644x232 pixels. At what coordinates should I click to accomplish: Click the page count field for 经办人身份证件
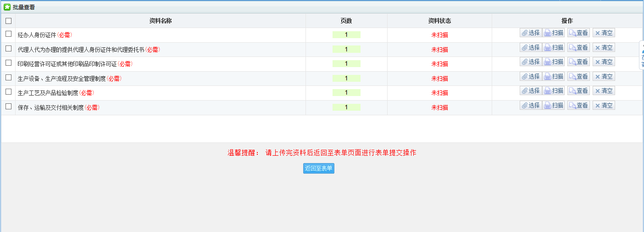[346, 35]
